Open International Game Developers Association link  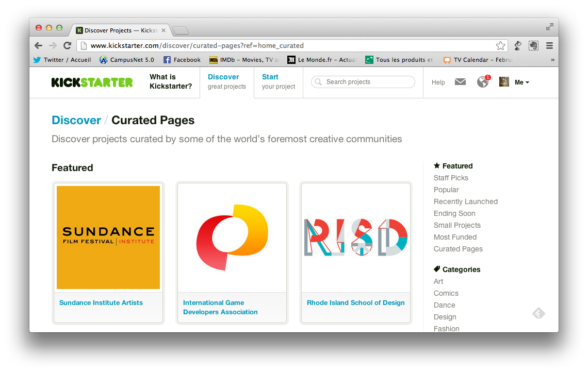(x=220, y=307)
